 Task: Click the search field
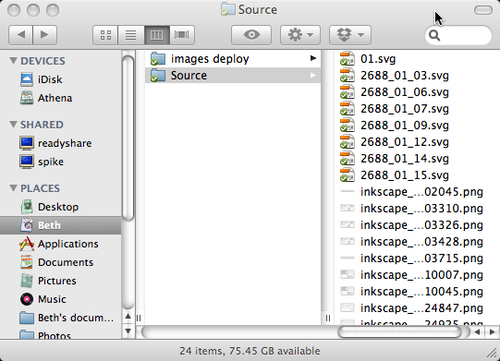(x=458, y=35)
